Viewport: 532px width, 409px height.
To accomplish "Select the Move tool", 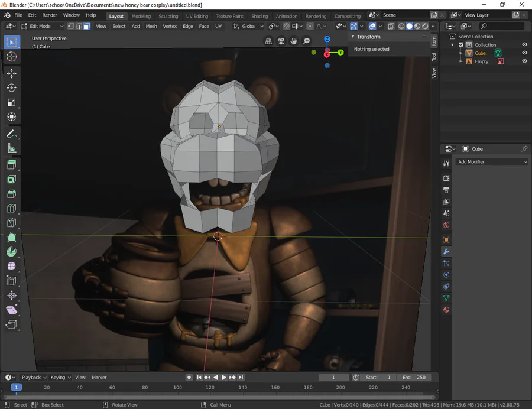I will [x=12, y=73].
